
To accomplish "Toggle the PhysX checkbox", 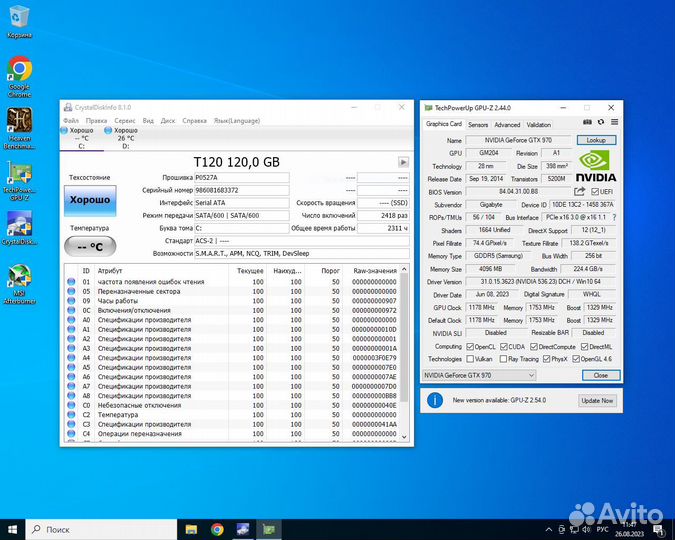I will (x=546, y=359).
